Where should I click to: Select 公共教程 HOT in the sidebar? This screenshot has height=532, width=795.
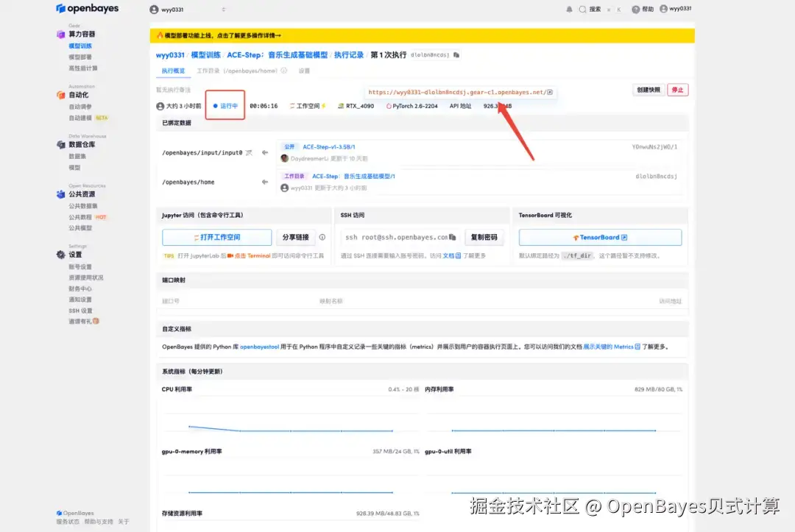(88, 217)
